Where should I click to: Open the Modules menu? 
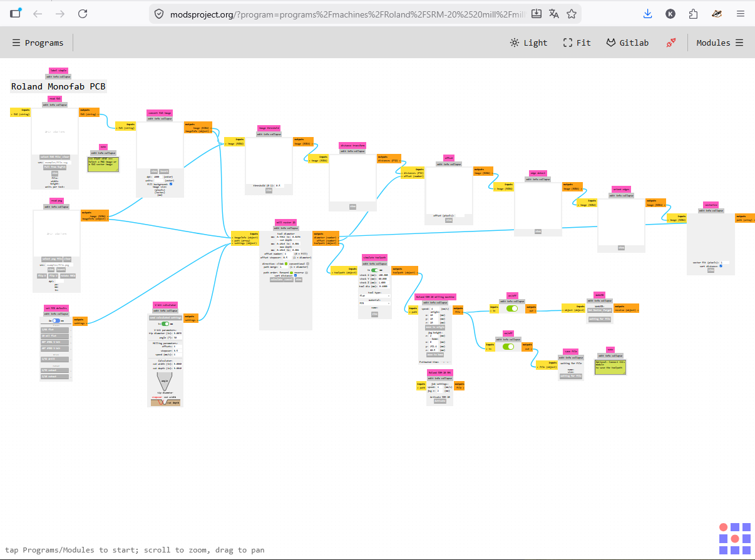coord(720,43)
